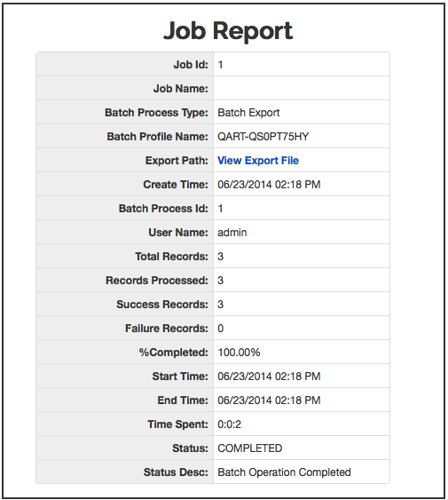Click the Success Records value
Image resolution: width=448 pixels, height=500 pixels.
221,305
